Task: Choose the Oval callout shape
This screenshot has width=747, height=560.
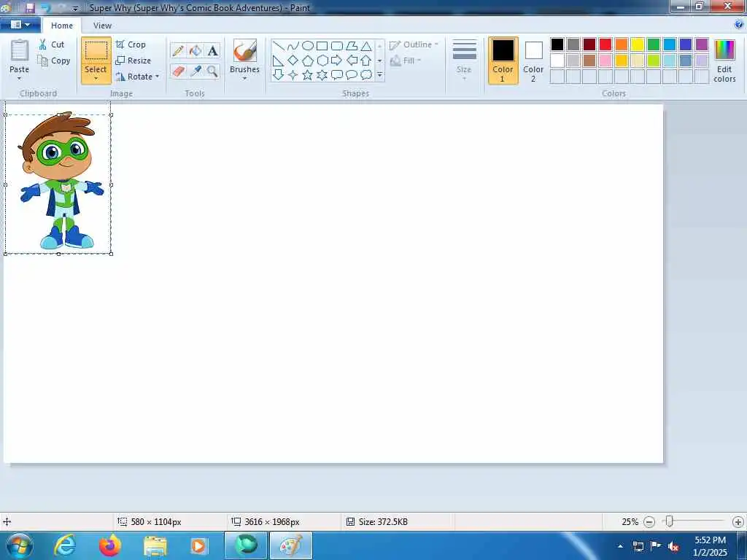Action: [x=352, y=75]
